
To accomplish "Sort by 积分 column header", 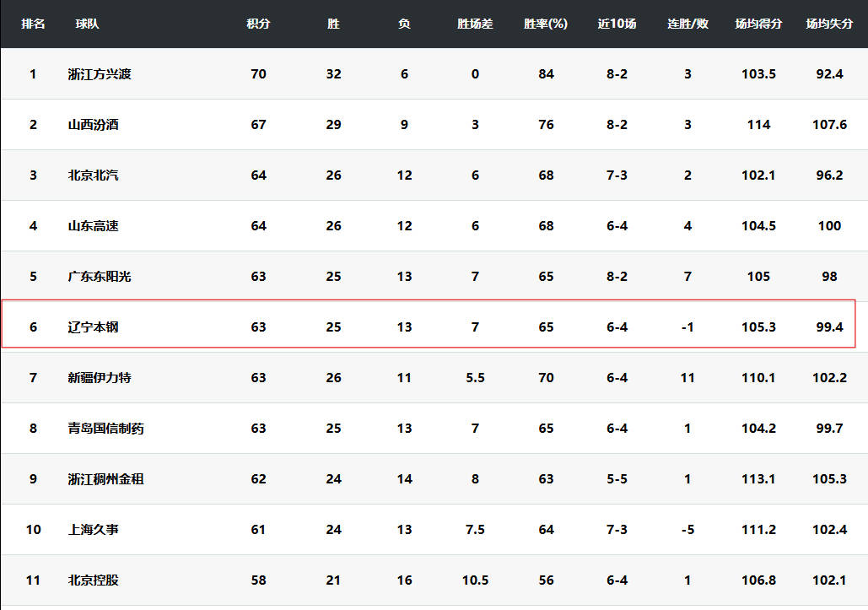I will (x=258, y=24).
